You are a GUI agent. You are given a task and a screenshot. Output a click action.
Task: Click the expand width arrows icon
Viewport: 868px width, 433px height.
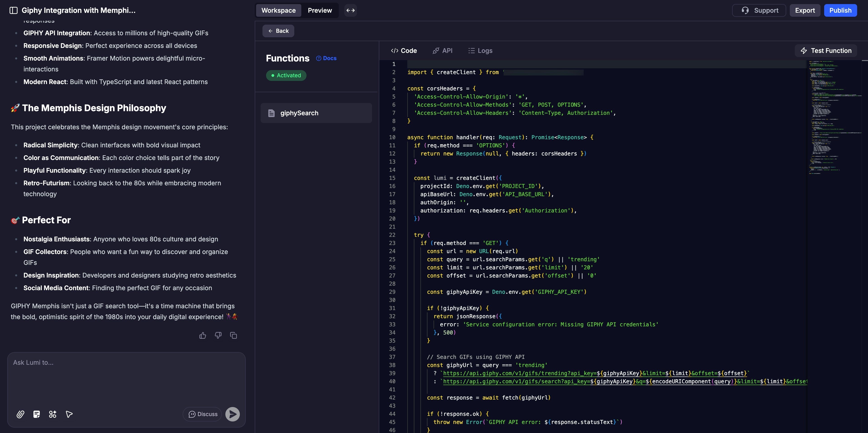tap(350, 10)
